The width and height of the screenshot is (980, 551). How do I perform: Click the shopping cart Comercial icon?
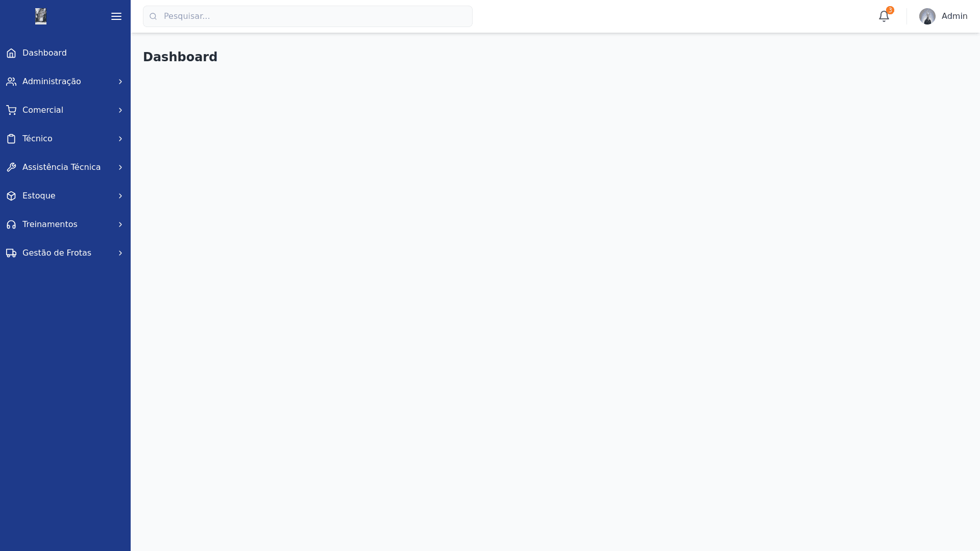[11, 110]
